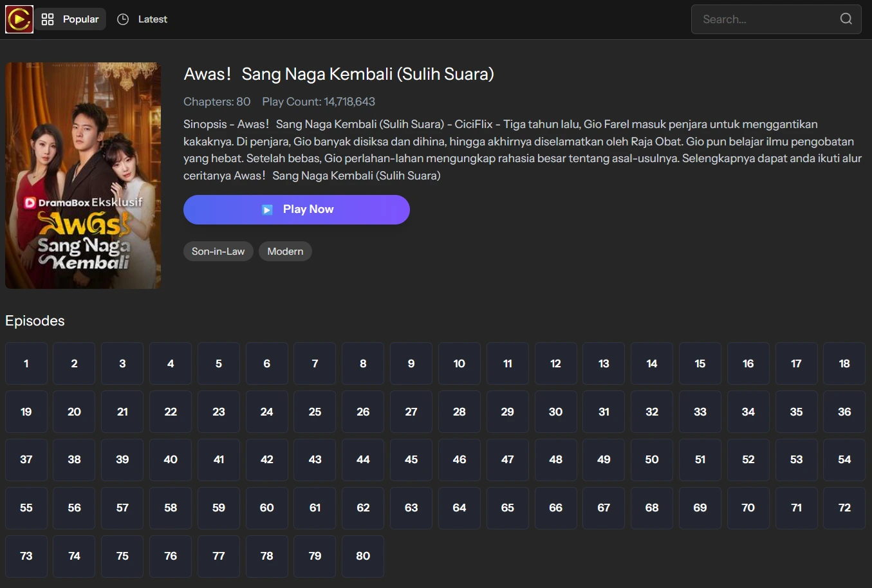Screen dimensions: 872x588
Task: Select the grid icon next to Popular
Action: point(48,19)
